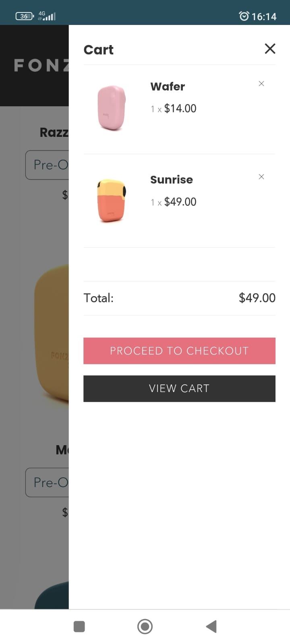
Task: Open the pink Wafer product thumbnail
Action: point(112,108)
